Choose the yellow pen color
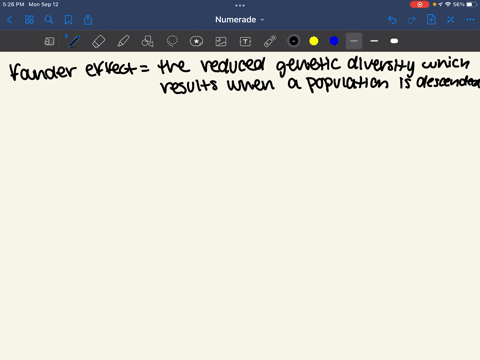This screenshot has width=480, height=360. tap(314, 41)
